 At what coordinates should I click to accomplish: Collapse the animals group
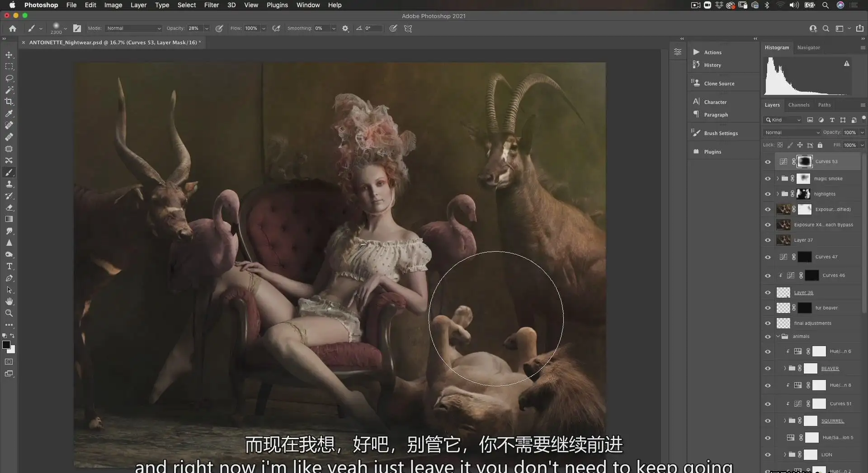pyautogui.click(x=778, y=337)
